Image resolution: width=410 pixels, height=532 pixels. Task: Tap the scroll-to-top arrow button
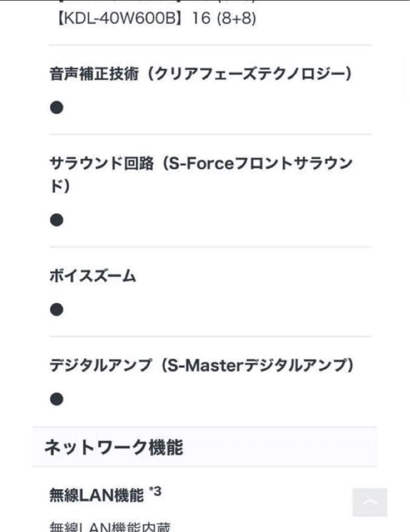click(370, 502)
